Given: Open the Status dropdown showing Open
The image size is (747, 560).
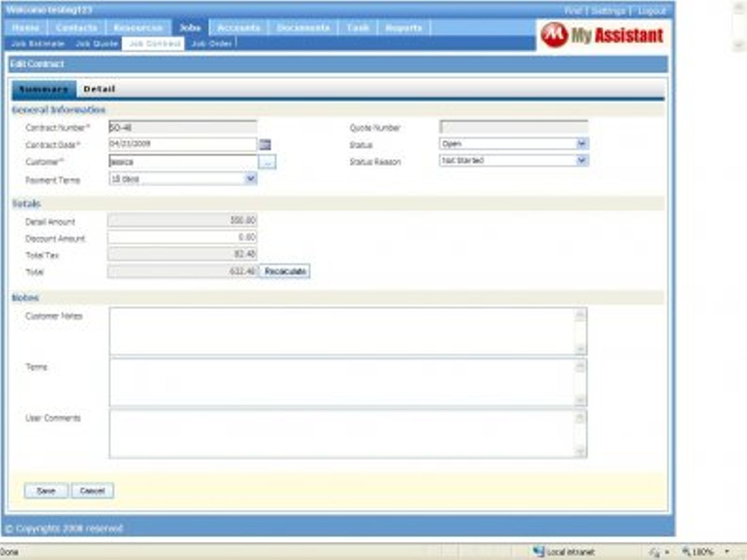Looking at the screenshot, I should click(x=582, y=143).
